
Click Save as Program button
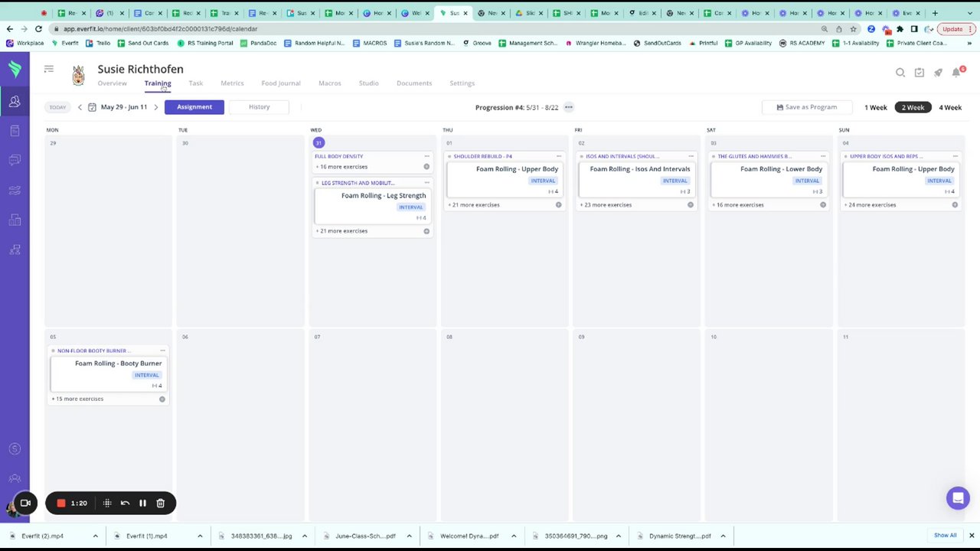pyautogui.click(x=806, y=107)
